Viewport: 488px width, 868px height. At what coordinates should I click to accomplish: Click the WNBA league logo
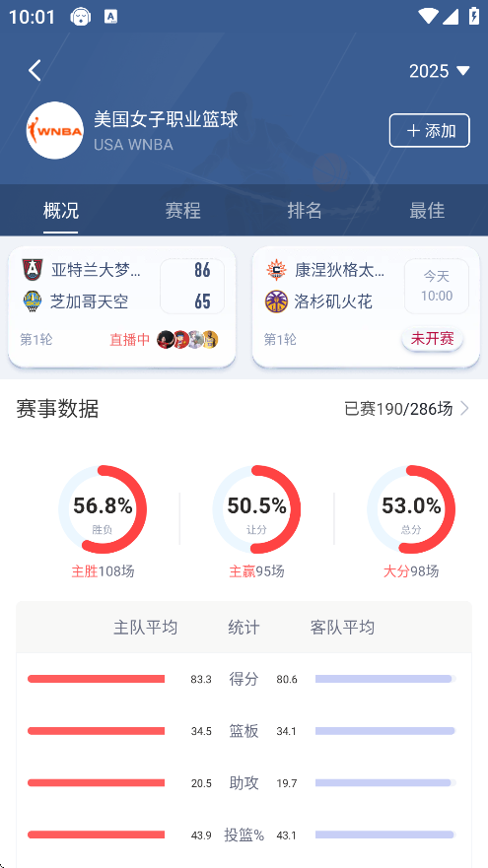click(x=55, y=131)
